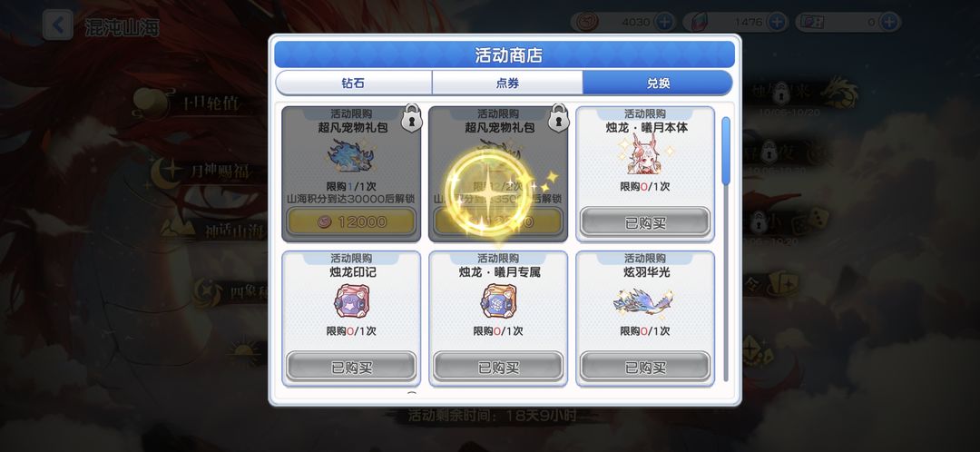The image size is (980, 452).
Task: Tap 已购买 button under 炫羽华光
Action: pyautogui.click(x=645, y=367)
